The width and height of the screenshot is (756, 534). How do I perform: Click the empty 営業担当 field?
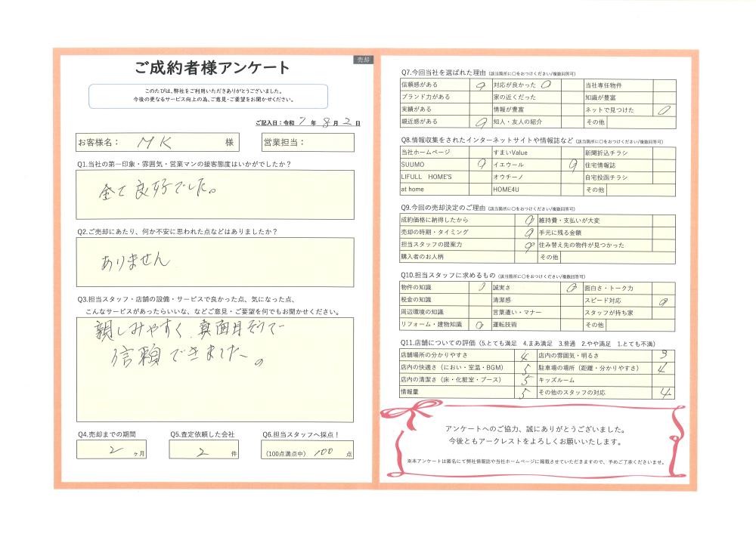point(324,142)
